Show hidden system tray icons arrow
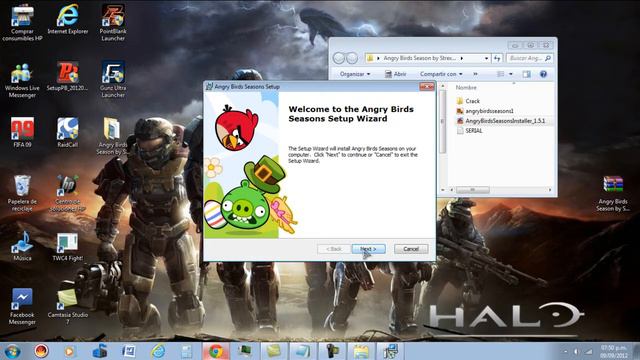 click(565, 351)
